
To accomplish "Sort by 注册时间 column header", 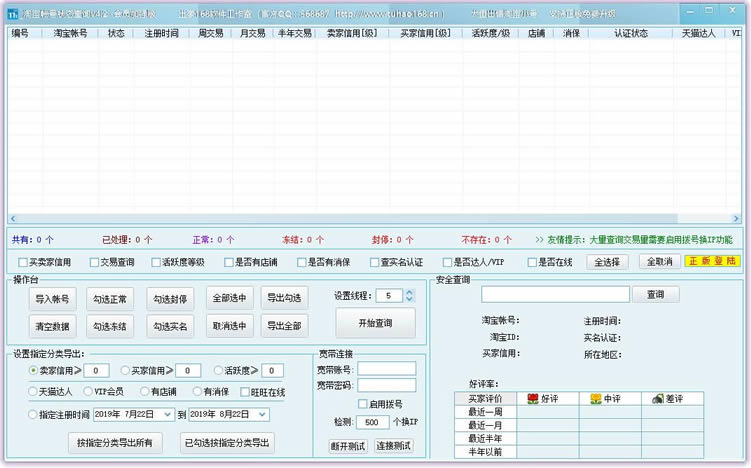I will click(x=161, y=33).
